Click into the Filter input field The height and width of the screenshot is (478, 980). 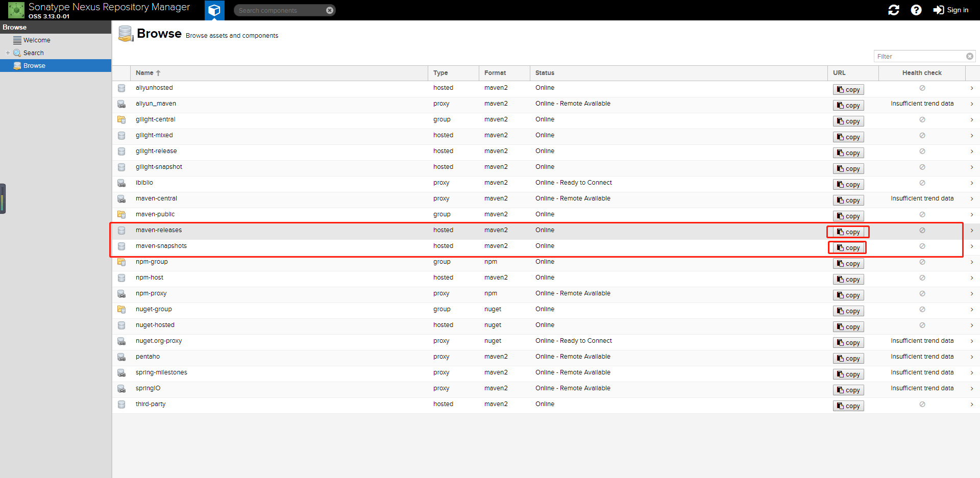[919, 57]
